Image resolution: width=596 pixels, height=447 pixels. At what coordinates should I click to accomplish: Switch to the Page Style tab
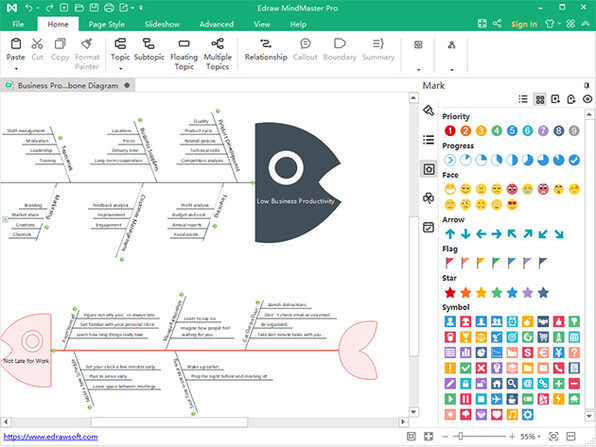click(x=106, y=24)
